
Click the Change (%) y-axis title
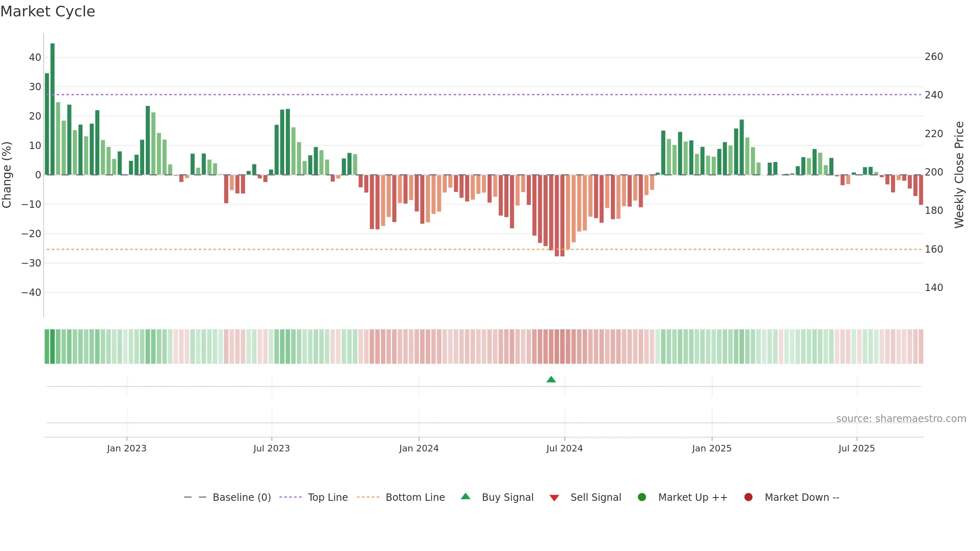7,175
